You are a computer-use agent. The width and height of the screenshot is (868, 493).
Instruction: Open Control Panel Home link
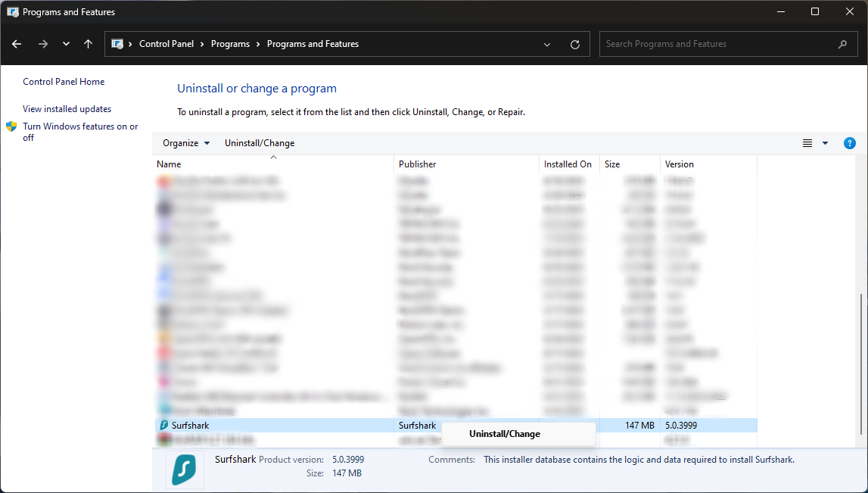point(64,82)
